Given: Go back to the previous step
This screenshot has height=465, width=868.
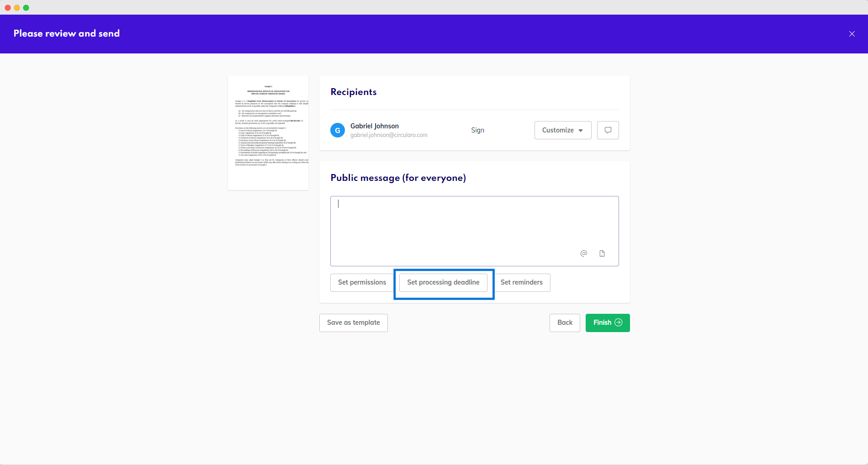Looking at the screenshot, I should [x=564, y=322].
